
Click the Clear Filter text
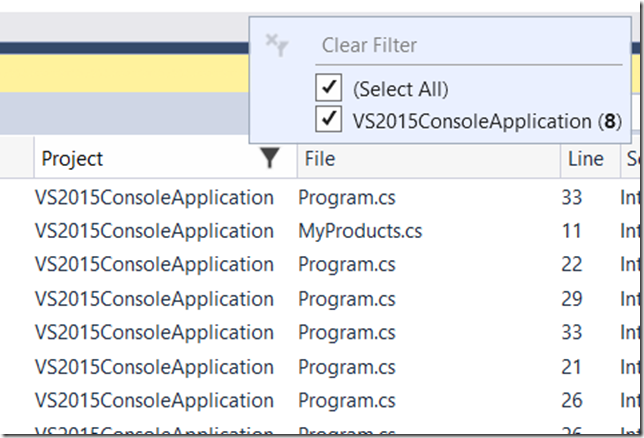(x=369, y=45)
